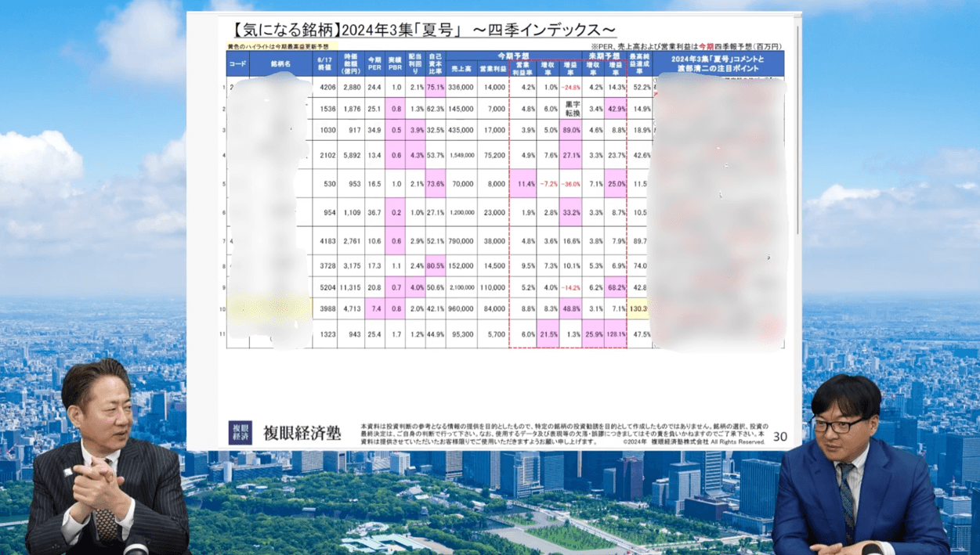Click the 渡部清二の注目ポイント comment header

[x=718, y=63]
